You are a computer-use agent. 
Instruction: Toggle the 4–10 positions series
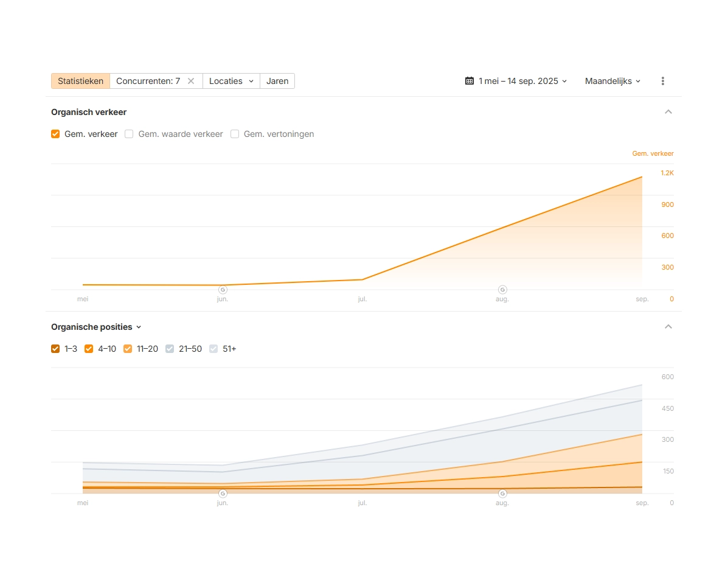[x=89, y=349]
